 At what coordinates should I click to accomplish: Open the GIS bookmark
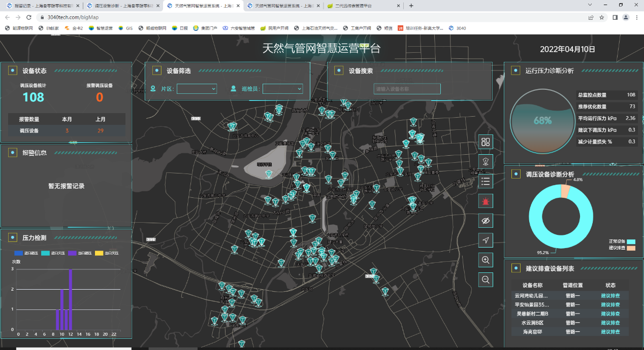(125, 28)
